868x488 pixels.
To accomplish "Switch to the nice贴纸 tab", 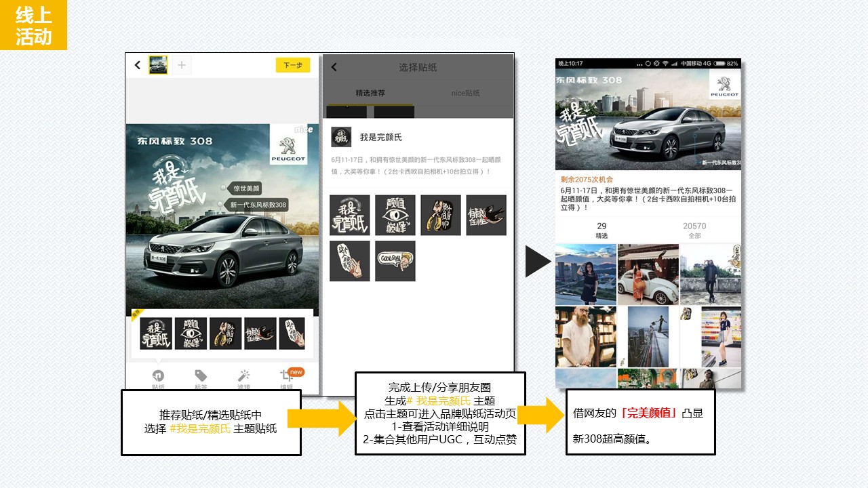I will (x=465, y=93).
